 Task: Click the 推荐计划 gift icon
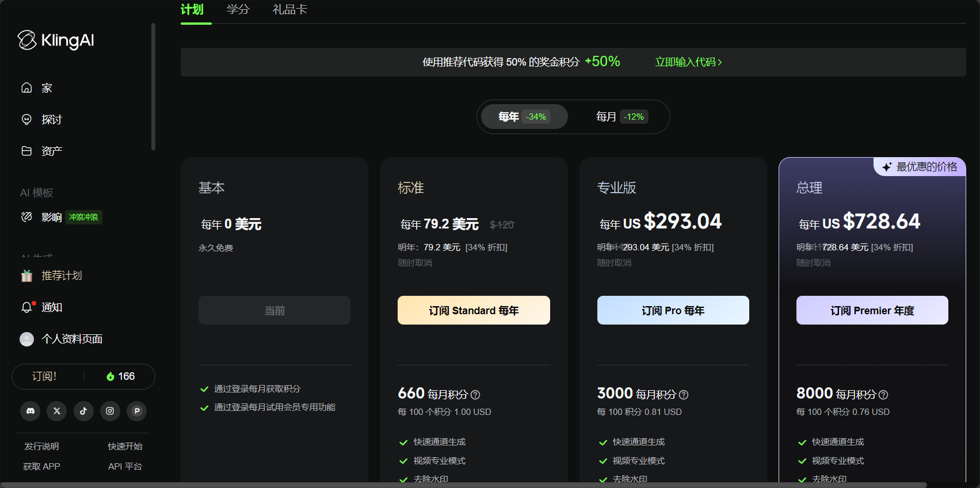[x=26, y=276]
